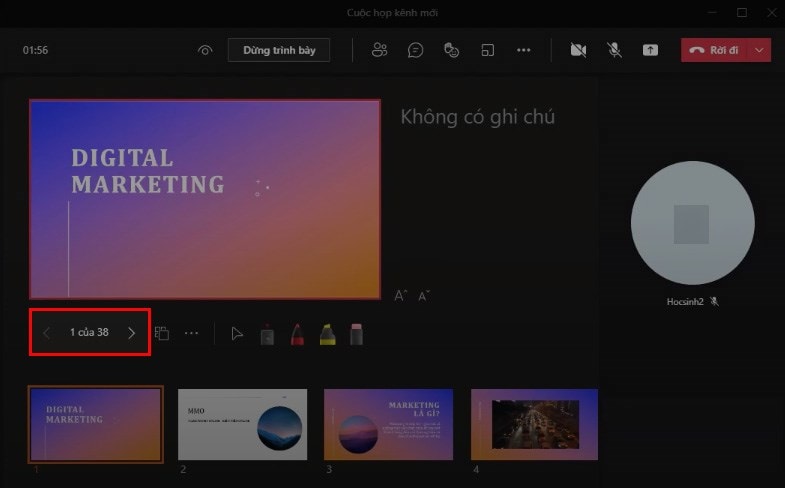The width and height of the screenshot is (785, 488).
Task: Expand the leave options arrow
Action: click(x=759, y=50)
